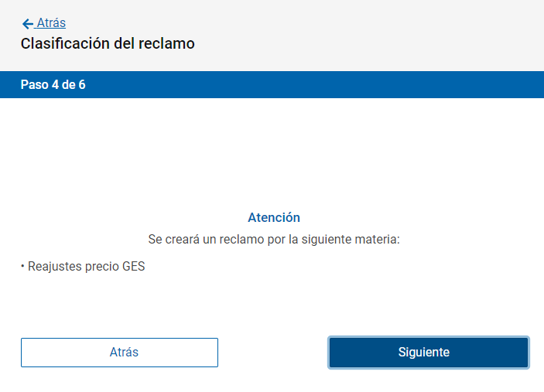Click the number 4 in the step bar
The image size is (544, 392).
pyautogui.click(x=55, y=84)
